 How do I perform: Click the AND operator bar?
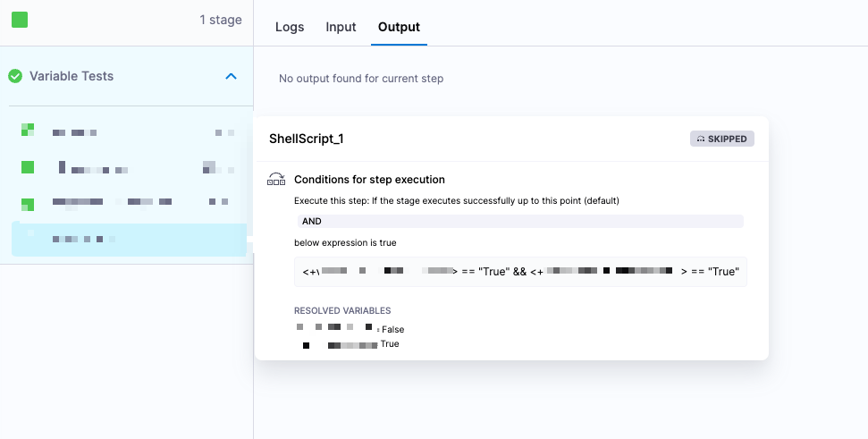519,221
